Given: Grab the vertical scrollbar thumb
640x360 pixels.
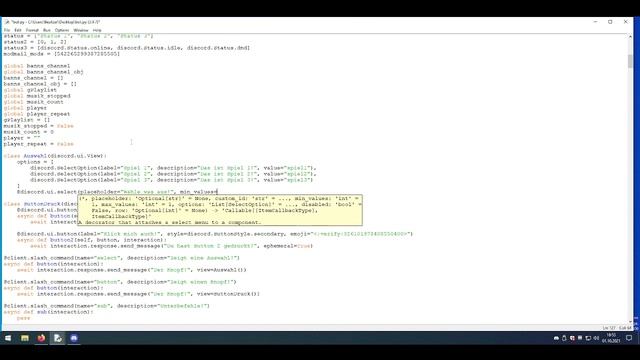Looking at the screenshot, I should (630, 60).
